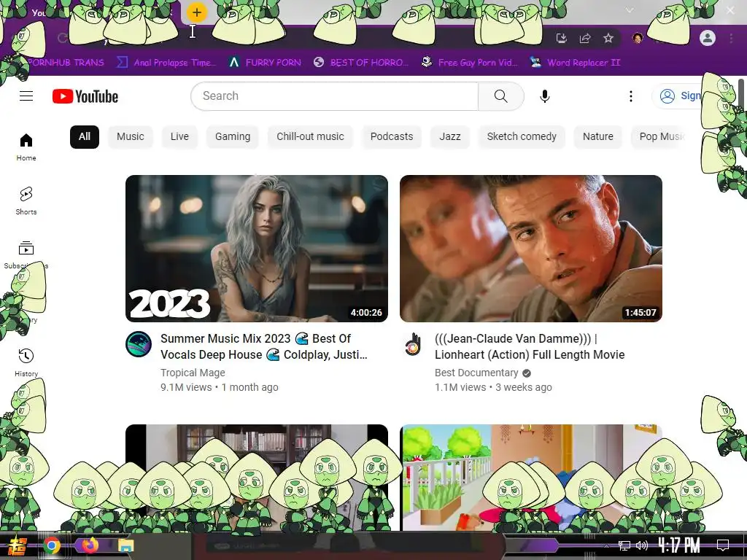Image resolution: width=747 pixels, height=560 pixels.
Task: Open History in sidebar
Action: click(26, 363)
